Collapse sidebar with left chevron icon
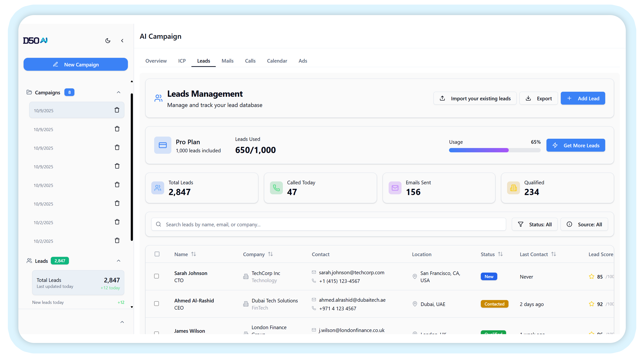Screen dimensions: 644x358 pos(122,40)
